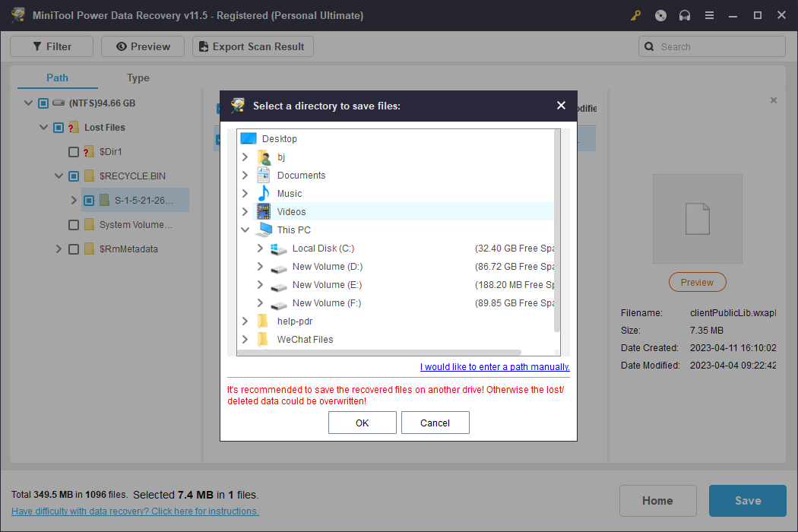The height and width of the screenshot is (532, 798).
Task: Click the Preview toolbar button
Action: click(143, 46)
